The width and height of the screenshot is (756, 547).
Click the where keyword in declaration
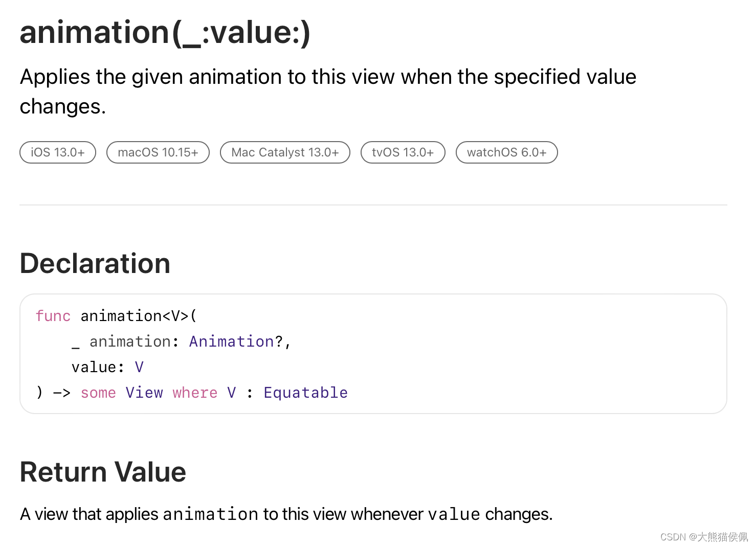click(195, 393)
